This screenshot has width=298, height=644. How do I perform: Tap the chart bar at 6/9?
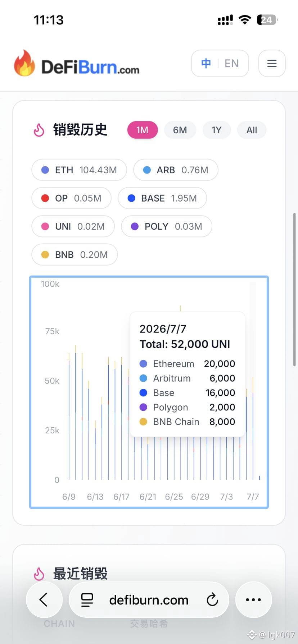point(69,416)
